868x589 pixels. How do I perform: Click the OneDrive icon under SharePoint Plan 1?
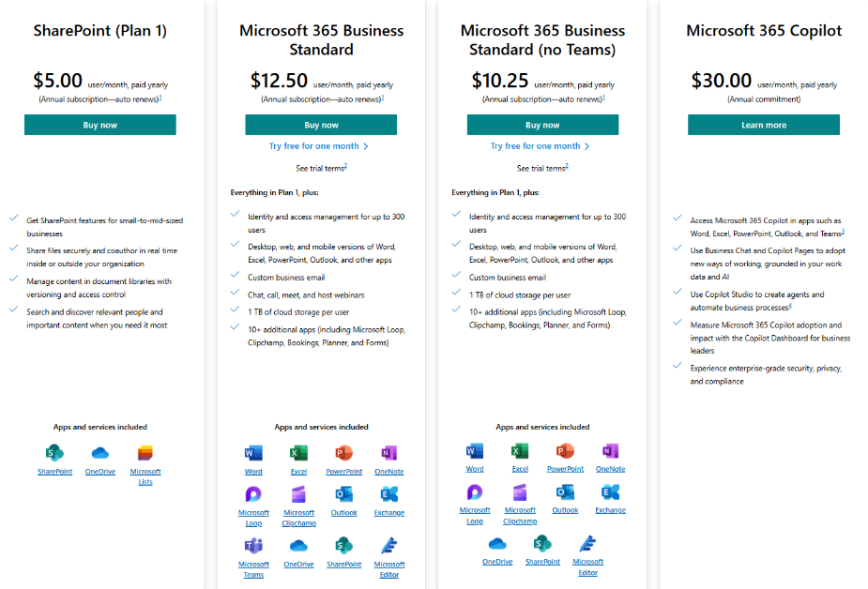coord(100,454)
